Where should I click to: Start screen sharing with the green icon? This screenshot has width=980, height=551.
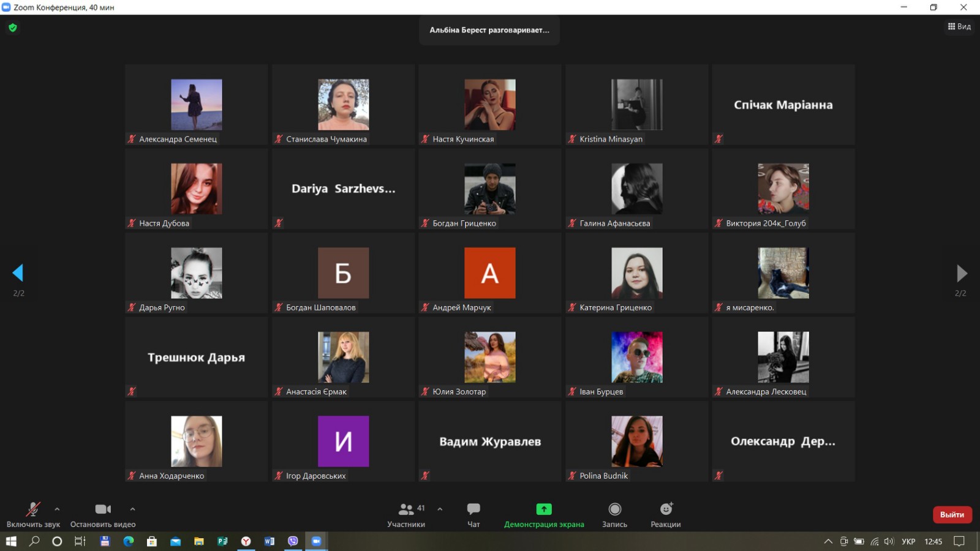[x=543, y=509]
